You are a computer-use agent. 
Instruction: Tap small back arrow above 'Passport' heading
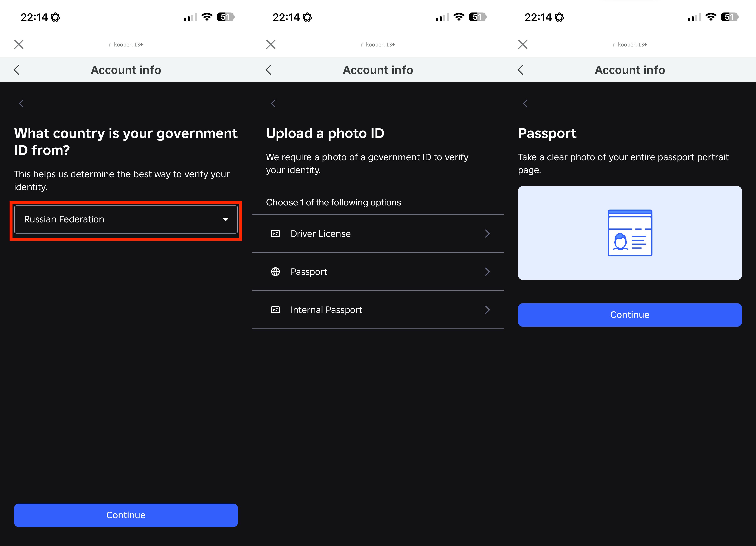point(525,104)
